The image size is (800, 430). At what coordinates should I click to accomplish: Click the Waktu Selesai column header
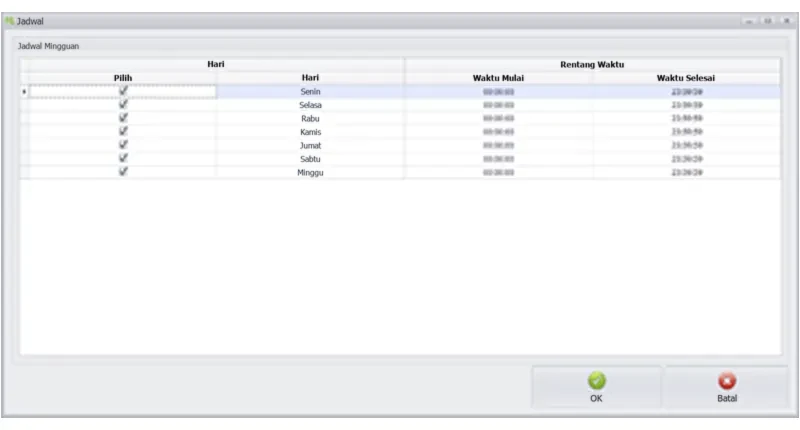point(686,78)
